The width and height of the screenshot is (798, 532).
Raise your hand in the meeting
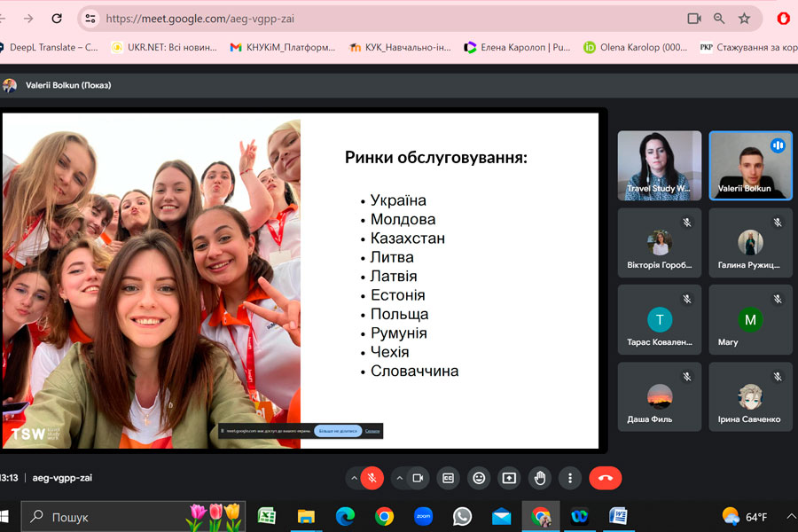[x=540, y=478]
